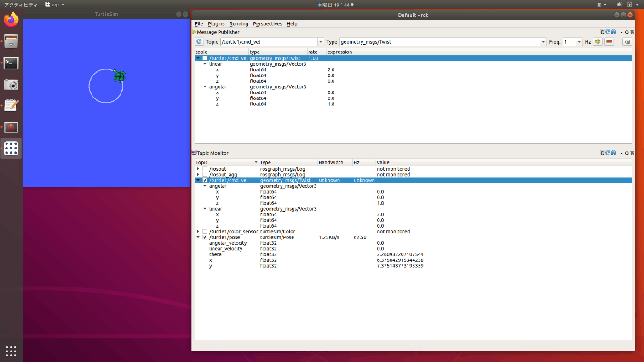Reload the Topic Monitor plugin
Image resolution: width=644 pixels, height=362 pixels.
(608, 153)
